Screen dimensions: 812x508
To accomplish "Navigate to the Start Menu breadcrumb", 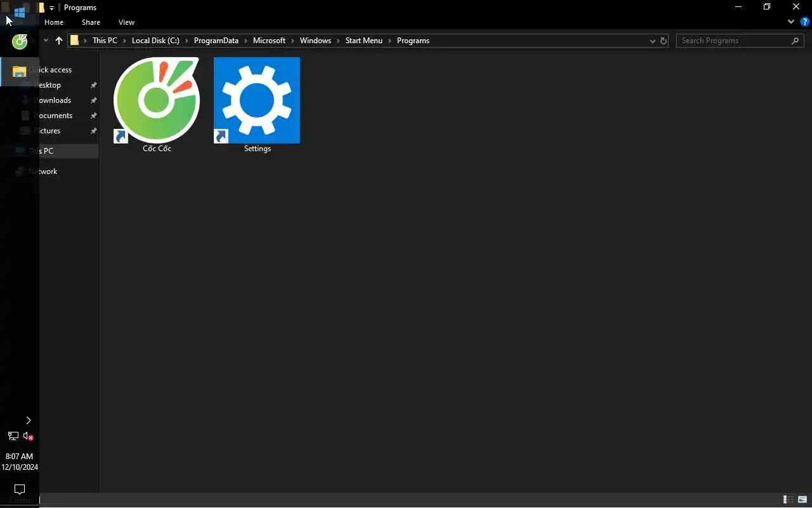I will click(x=363, y=41).
